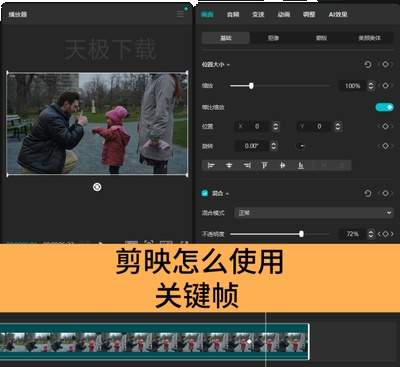Click bottom-right corner handle of preview
Viewport: 400px width, 367px height.
coord(187,175)
